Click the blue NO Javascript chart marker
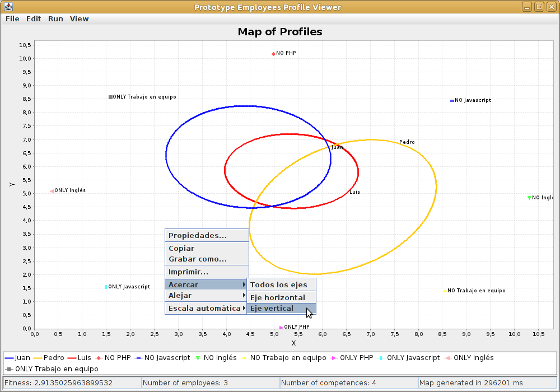This screenshot has width=560, height=392. tap(452, 101)
